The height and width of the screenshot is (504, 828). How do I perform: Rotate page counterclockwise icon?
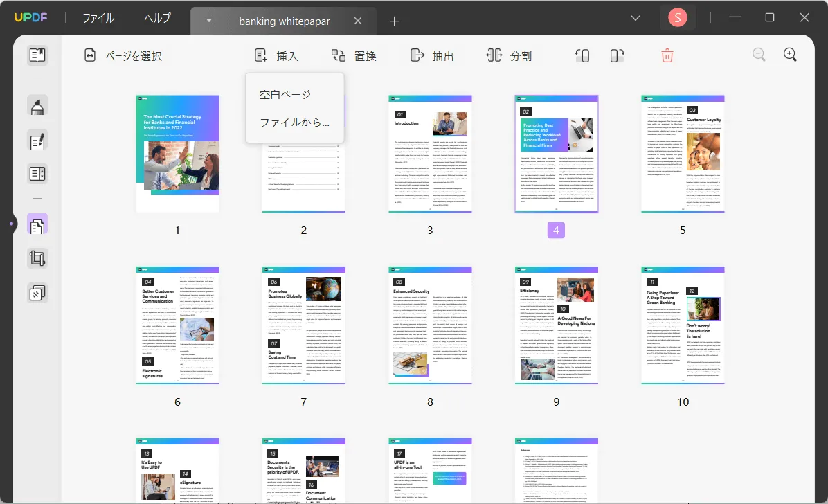pos(582,55)
